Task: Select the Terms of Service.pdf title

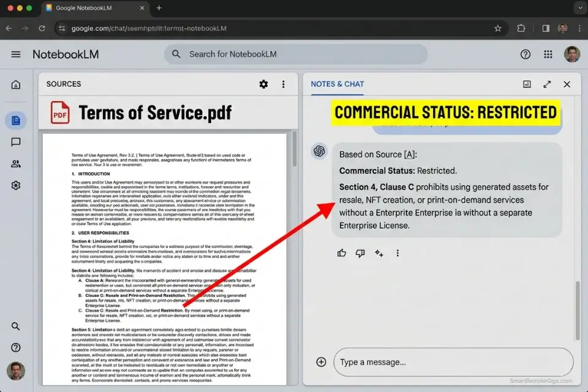Action: pyautogui.click(x=155, y=113)
